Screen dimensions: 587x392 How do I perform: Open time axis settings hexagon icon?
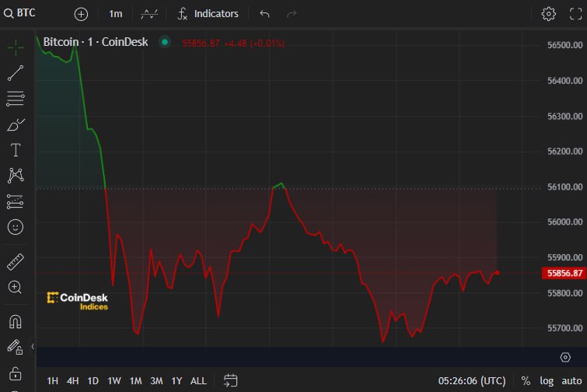tap(565, 357)
